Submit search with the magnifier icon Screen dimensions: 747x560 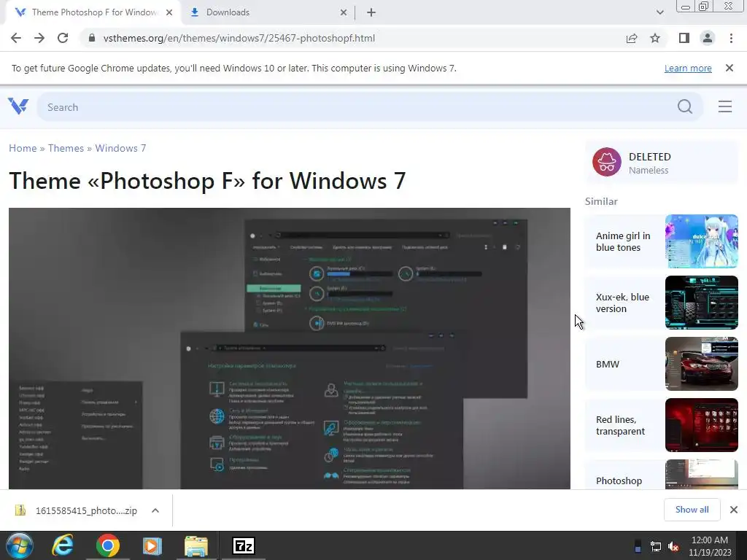point(684,106)
